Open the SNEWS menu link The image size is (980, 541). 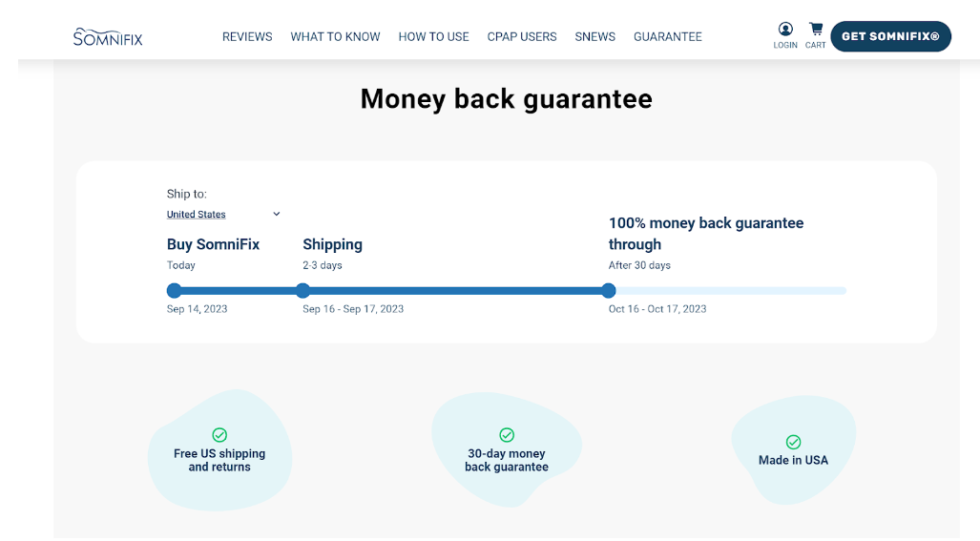(x=594, y=37)
